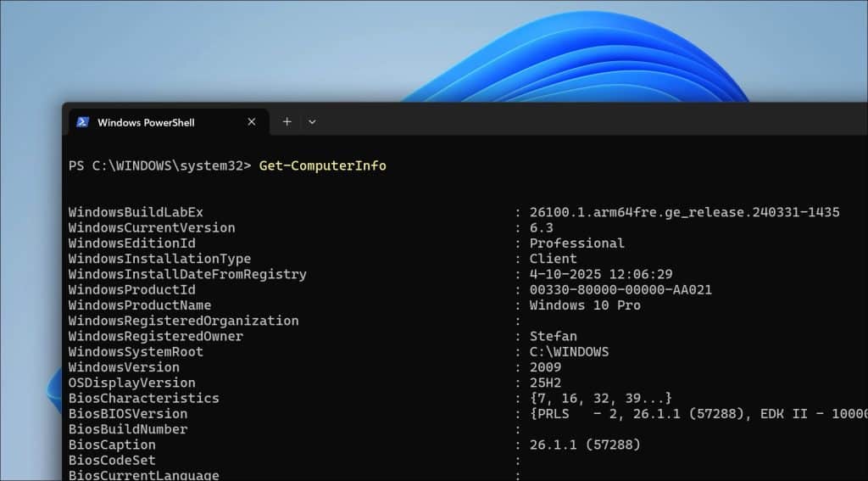This screenshot has width=868, height=481.
Task: Click the PowerShell icon in the tab
Action: (83, 122)
